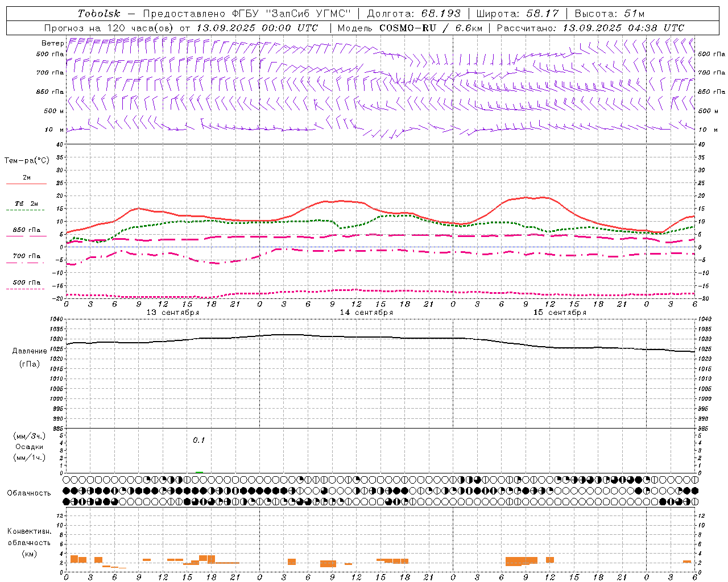This screenshot has width=728, height=582.
Task: Click the Ветер wind panel label
Action: click(x=52, y=43)
